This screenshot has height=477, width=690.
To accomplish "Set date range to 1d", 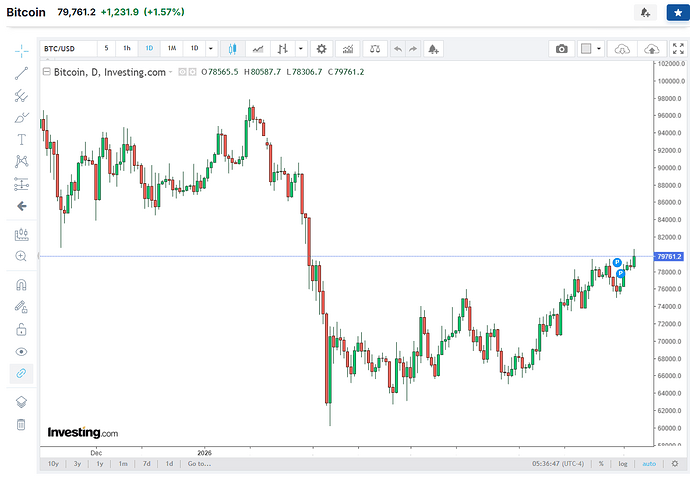I will coord(169,463).
